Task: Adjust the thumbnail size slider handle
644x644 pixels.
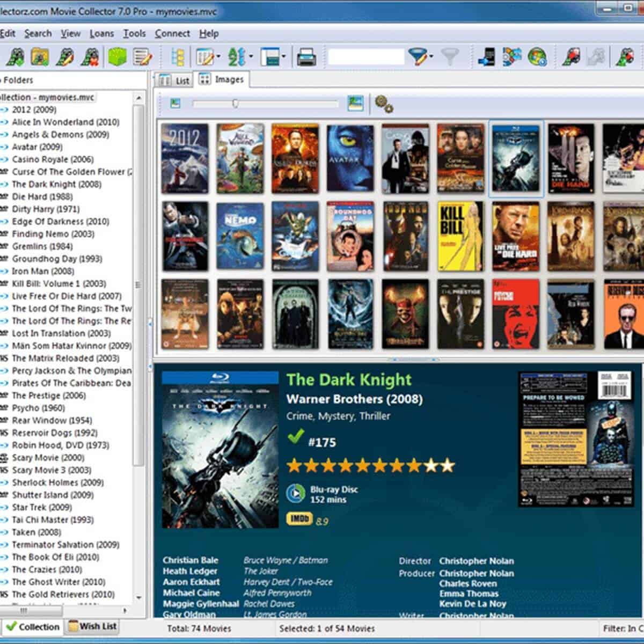Action: 235,103
